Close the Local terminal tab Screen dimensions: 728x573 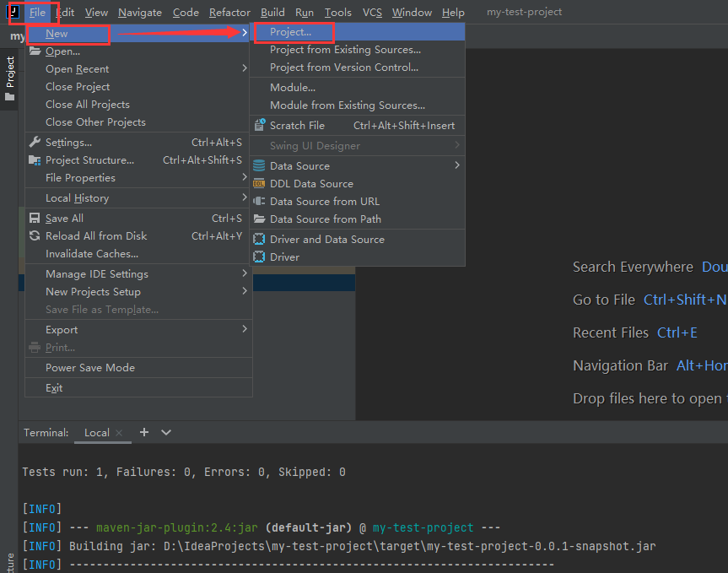pyautogui.click(x=118, y=432)
